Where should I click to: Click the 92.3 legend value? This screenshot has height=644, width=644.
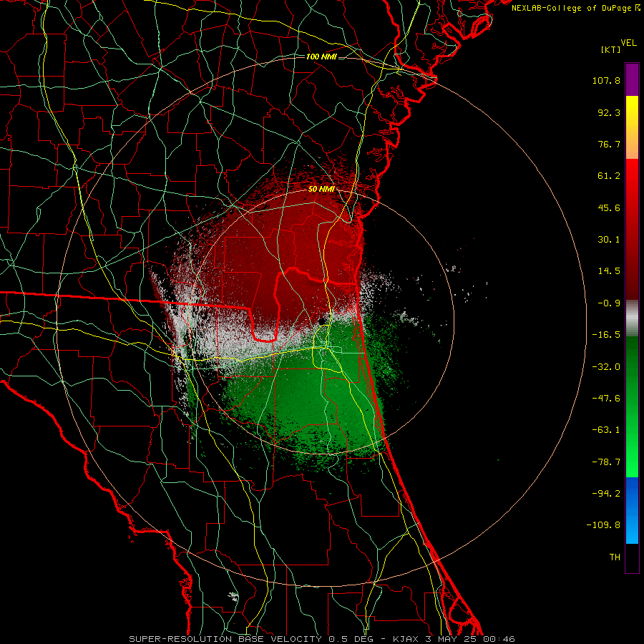(x=609, y=112)
